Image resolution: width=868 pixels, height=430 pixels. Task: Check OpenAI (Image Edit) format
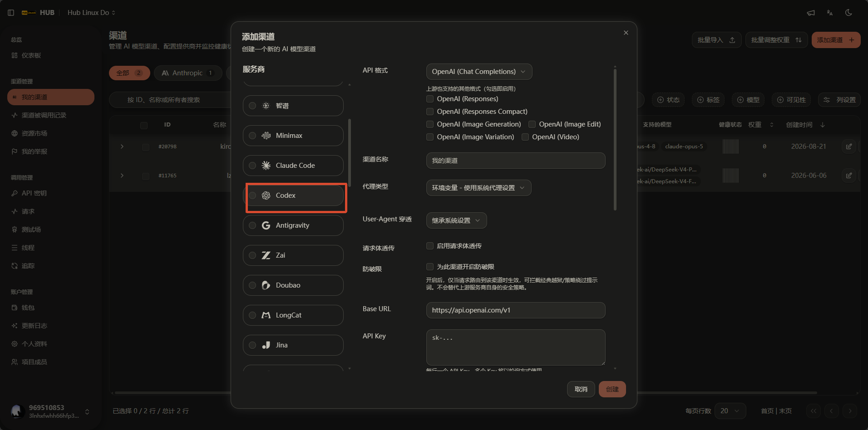[x=532, y=124]
